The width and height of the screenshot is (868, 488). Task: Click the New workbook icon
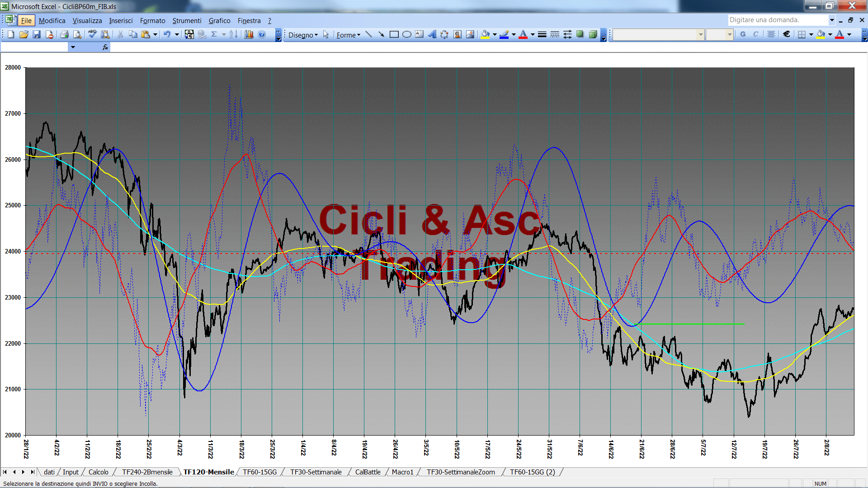click(11, 34)
